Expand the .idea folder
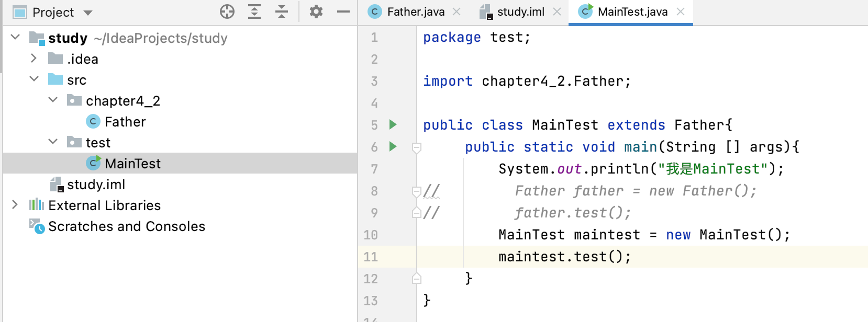The image size is (868, 322). point(34,58)
